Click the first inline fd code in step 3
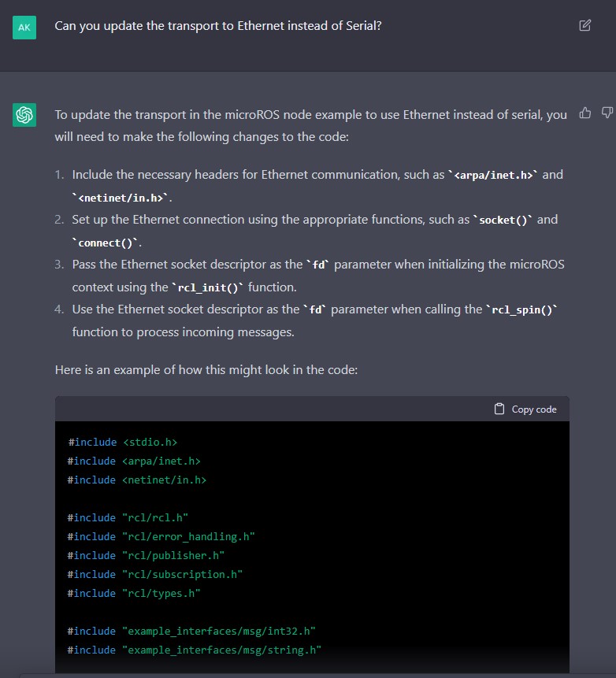The image size is (616, 678). 318,265
